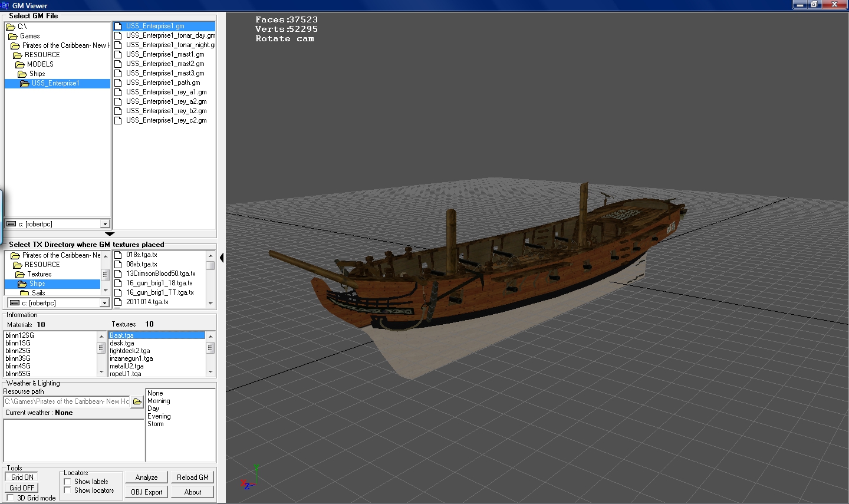Enable the 3D Grid mode checkbox
Image resolution: width=849 pixels, height=504 pixels.
click(10, 498)
